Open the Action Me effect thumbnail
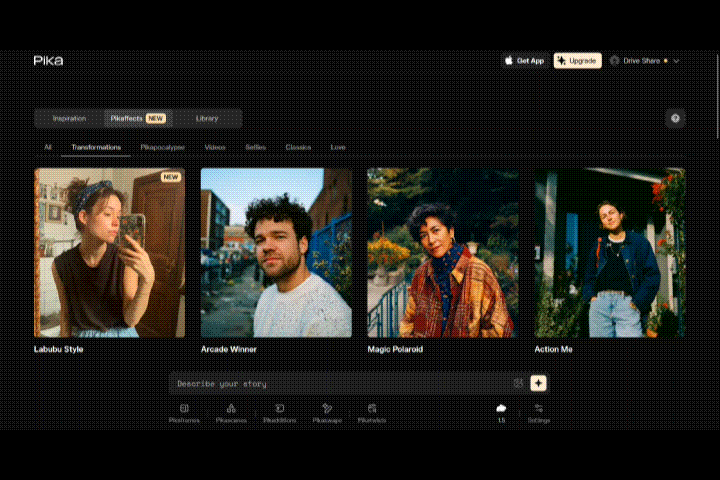The height and width of the screenshot is (480, 720). tap(610, 253)
